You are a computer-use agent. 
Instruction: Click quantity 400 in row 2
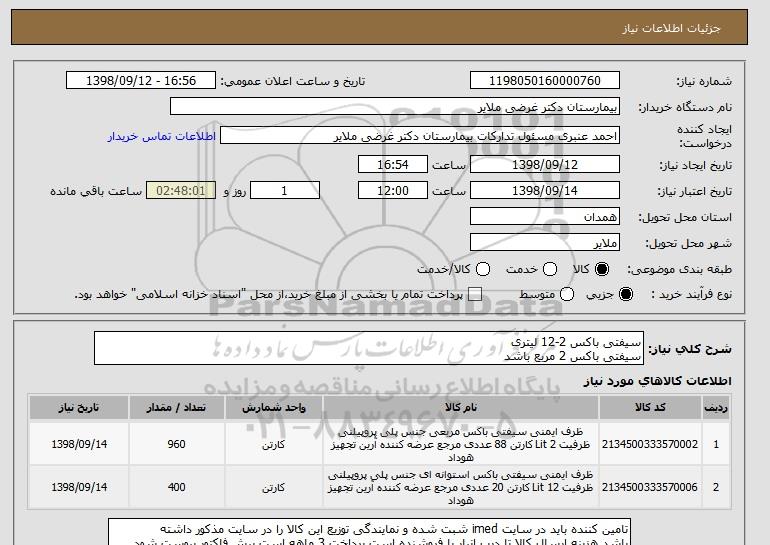click(176, 487)
